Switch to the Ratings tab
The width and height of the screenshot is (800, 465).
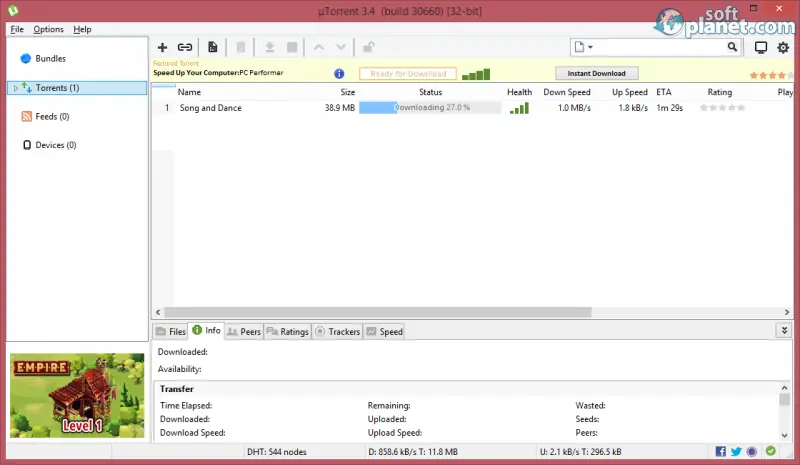pos(288,332)
